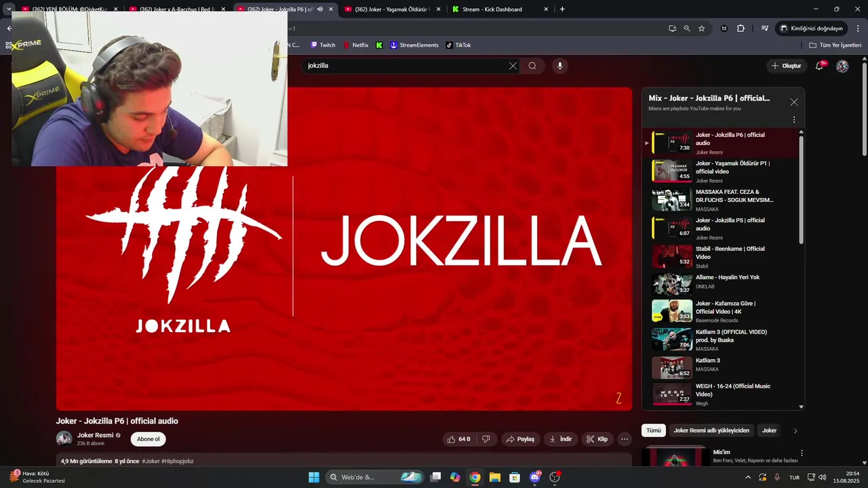Viewport: 868px width, 488px height.
Task: Select Tümü filter chip
Action: 654,430
